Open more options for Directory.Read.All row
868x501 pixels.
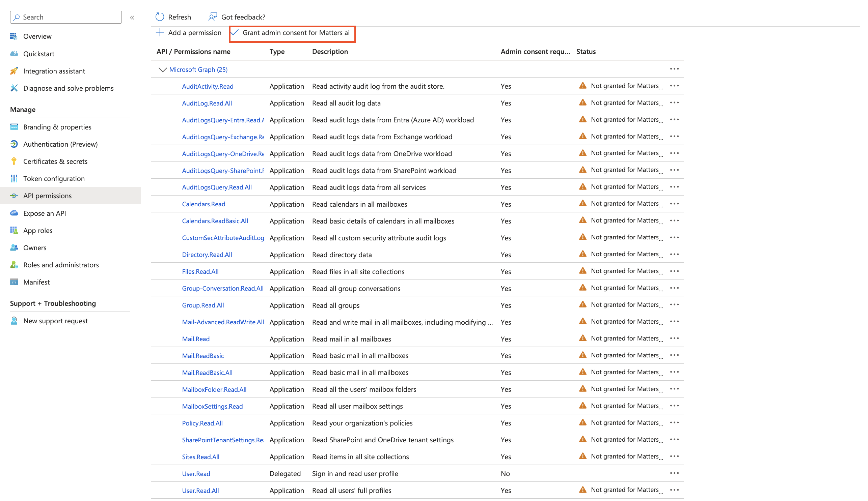(674, 254)
